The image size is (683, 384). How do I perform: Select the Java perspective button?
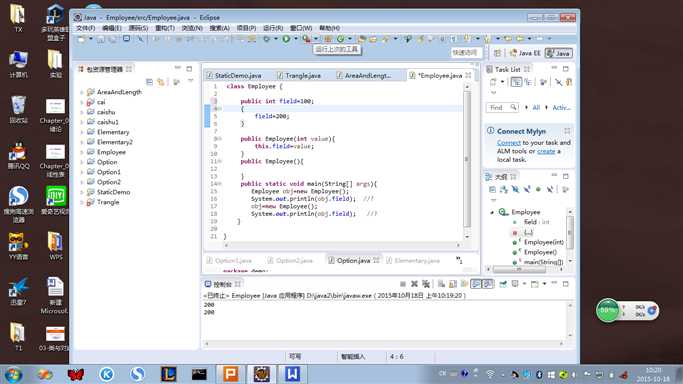click(x=559, y=53)
